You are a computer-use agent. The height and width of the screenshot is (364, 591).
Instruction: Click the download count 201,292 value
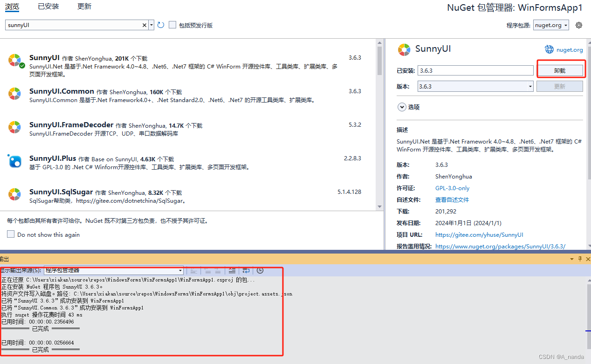(446, 211)
